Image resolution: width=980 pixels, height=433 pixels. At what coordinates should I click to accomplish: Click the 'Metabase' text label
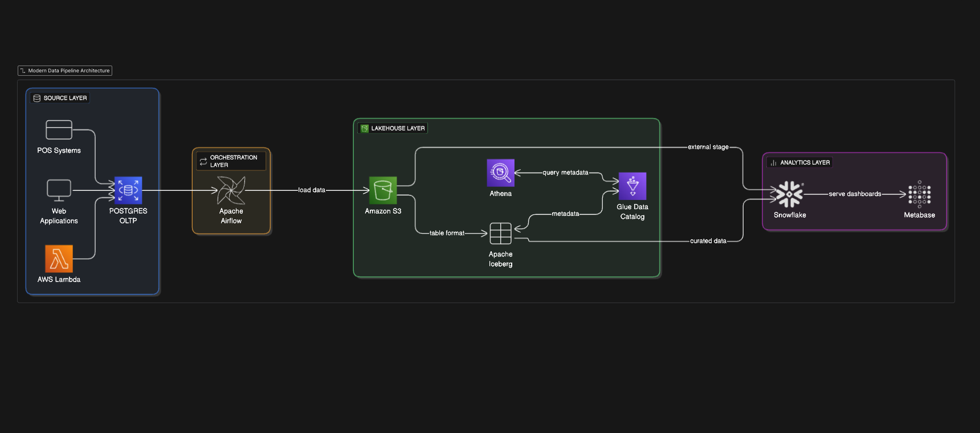pos(920,215)
